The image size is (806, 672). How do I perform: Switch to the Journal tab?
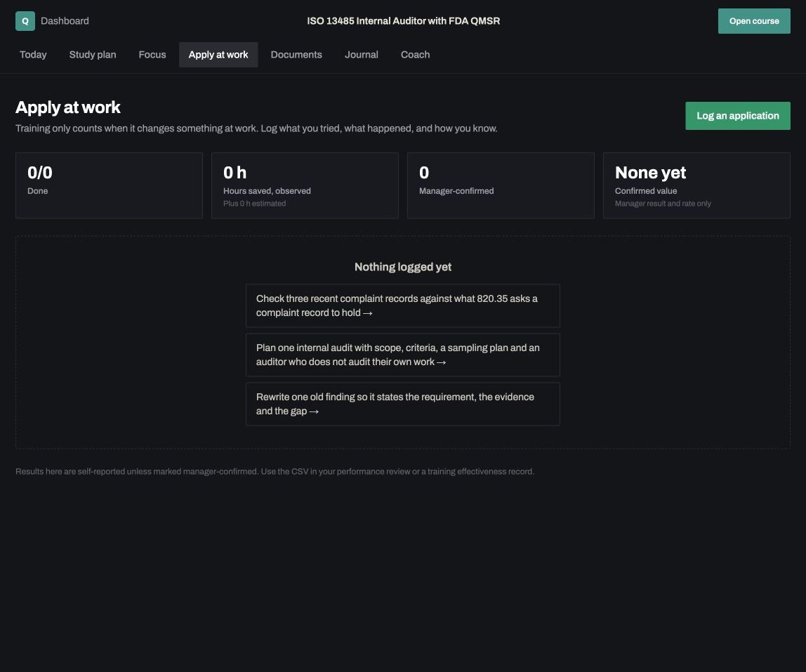point(362,55)
